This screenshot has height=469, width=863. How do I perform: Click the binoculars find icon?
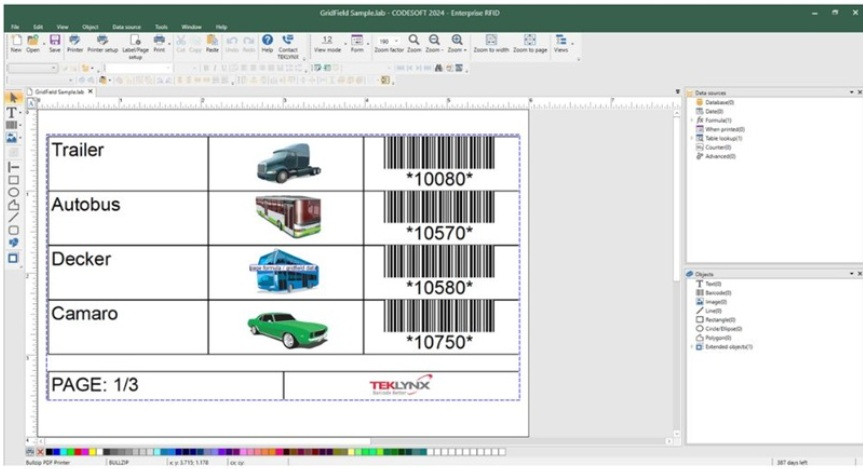(439, 68)
